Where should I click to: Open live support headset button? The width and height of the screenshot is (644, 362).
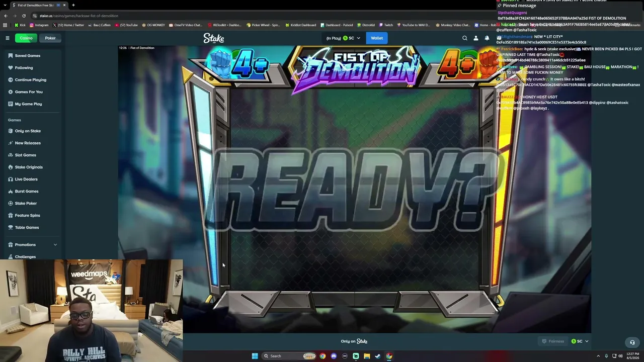tap(632, 342)
